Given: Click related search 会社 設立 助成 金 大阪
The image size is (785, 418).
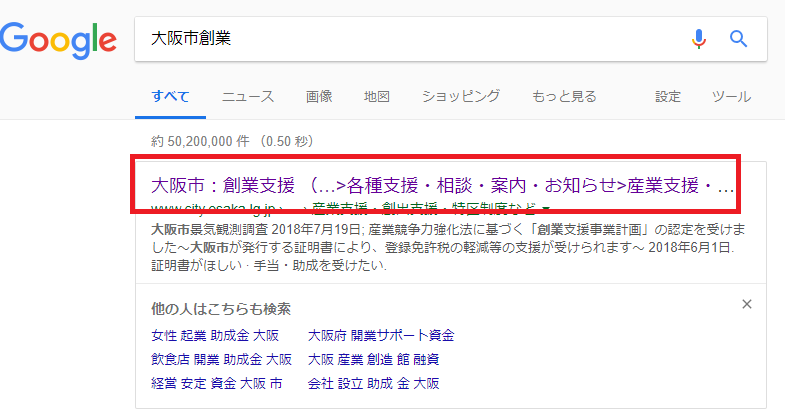Looking at the screenshot, I should pyautogui.click(x=374, y=383).
